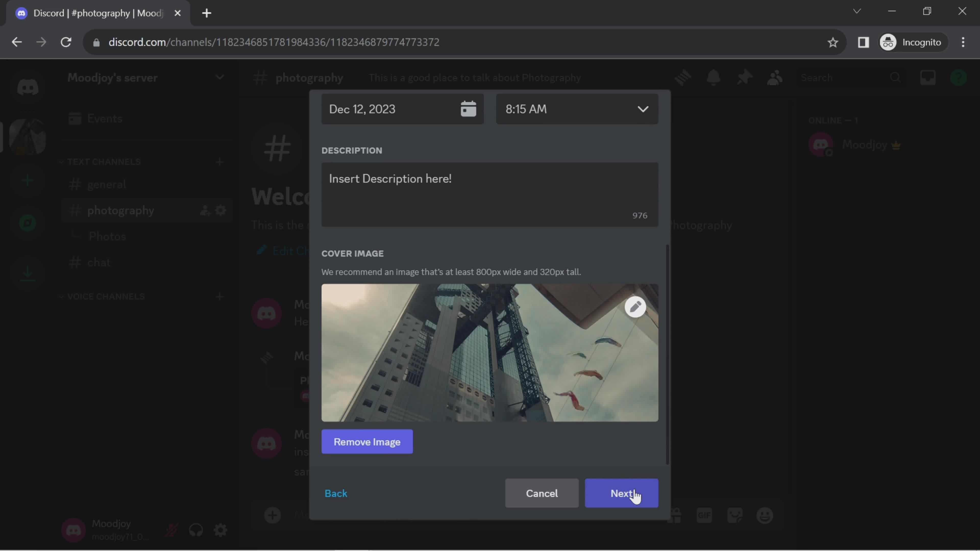Click the message attachment plus button
The height and width of the screenshot is (551, 980).
[x=272, y=516]
